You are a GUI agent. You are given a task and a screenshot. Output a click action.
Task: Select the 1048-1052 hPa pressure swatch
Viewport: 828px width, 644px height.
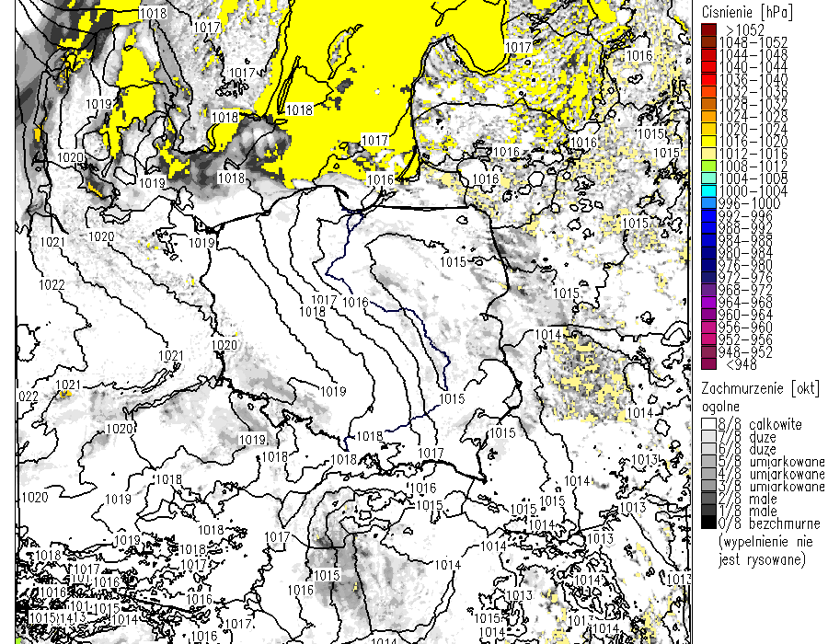pyautogui.click(x=708, y=42)
